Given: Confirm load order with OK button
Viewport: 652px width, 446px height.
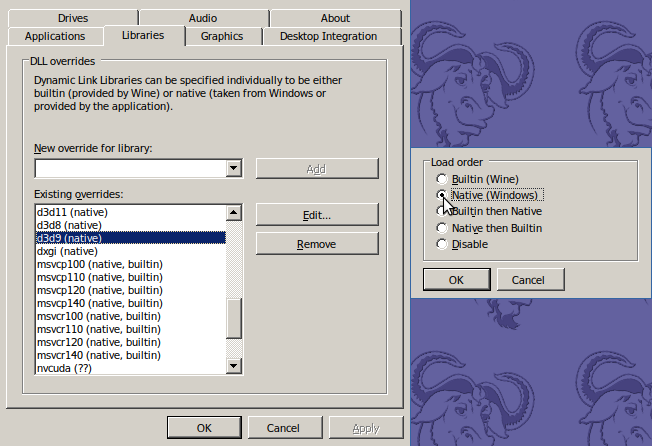Looking at the screenshot, I should pos(455,280).
